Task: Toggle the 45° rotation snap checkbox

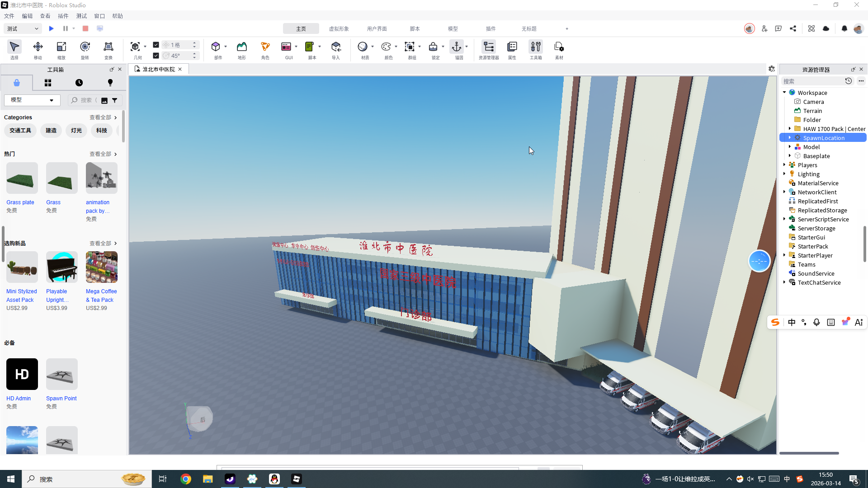Action: tap(156, 56)
